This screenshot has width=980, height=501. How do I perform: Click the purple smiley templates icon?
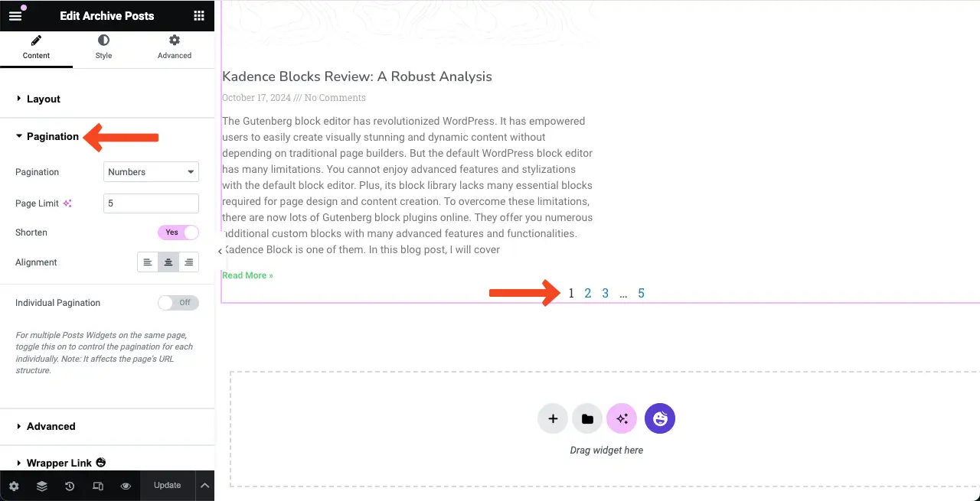point(660,418)
